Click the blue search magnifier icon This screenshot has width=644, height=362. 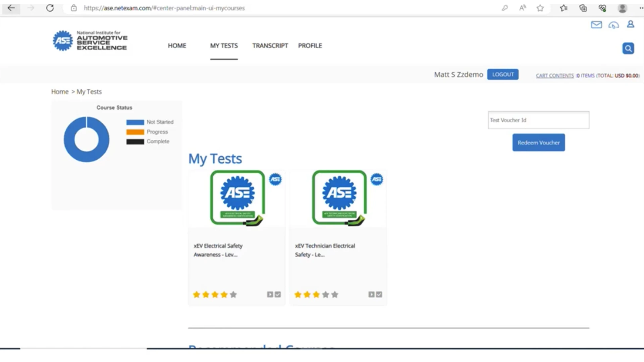coord(628,48)
